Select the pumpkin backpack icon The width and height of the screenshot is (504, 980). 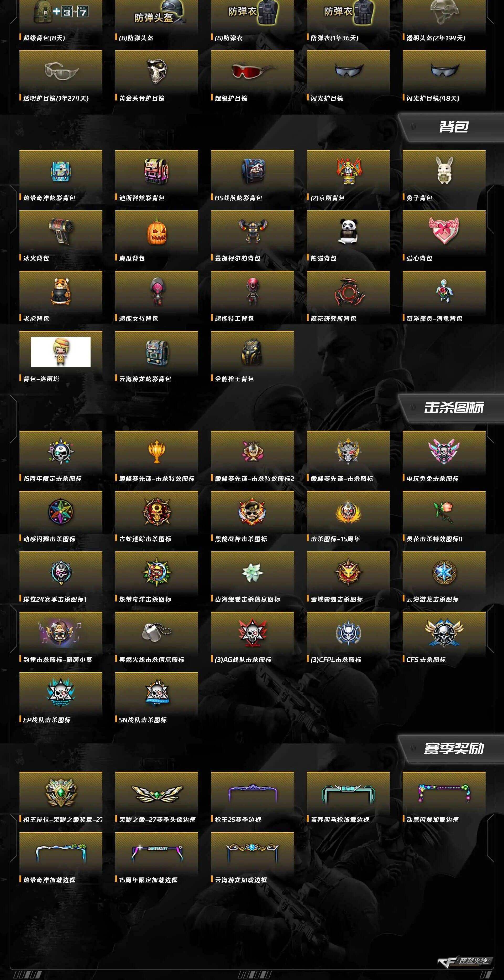coord(157,231)
